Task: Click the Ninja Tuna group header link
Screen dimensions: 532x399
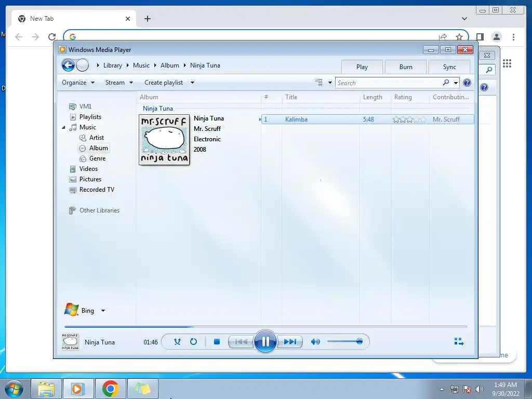Action: coord(158,108)
